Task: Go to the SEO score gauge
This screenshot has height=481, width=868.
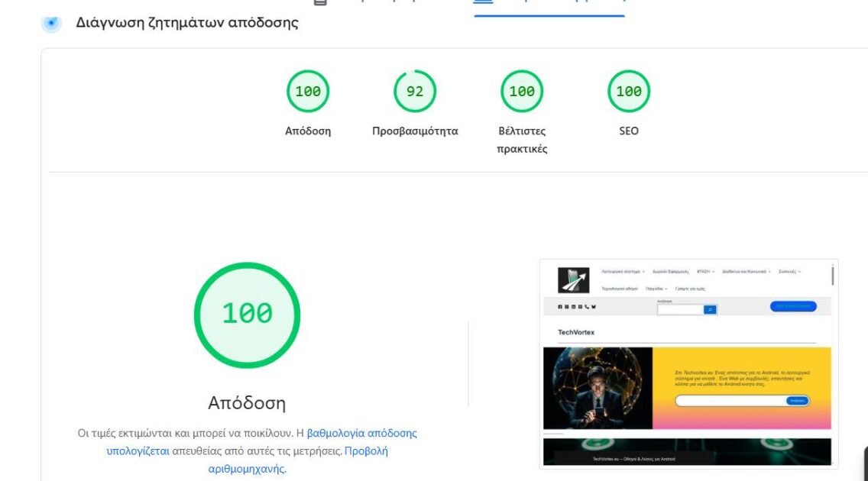Action: pos(628,91)
